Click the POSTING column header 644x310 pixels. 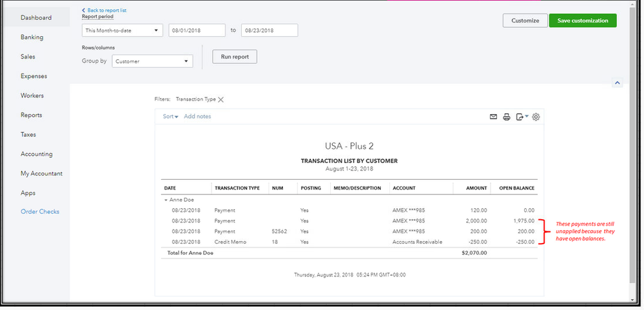311,188
